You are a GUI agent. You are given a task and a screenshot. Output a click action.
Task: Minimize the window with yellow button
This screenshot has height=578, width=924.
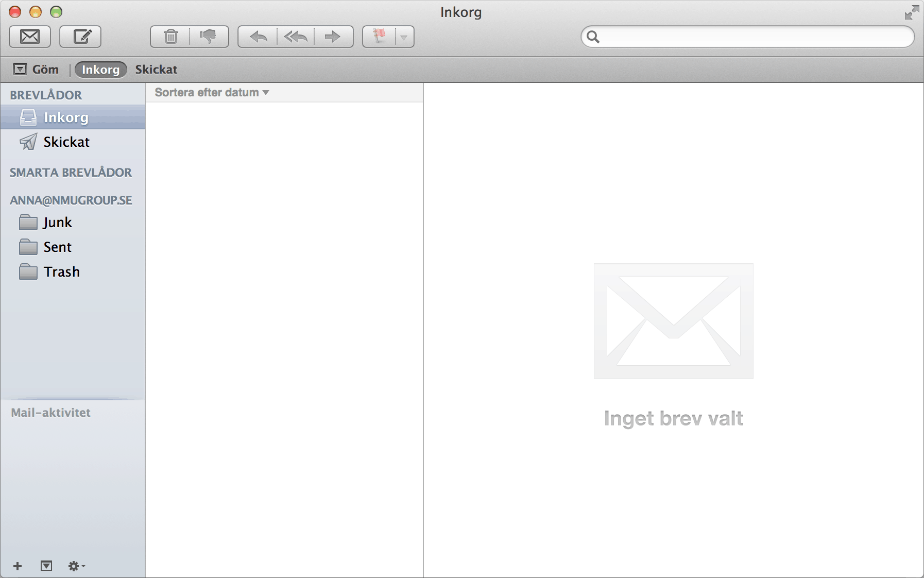[36, 12]
